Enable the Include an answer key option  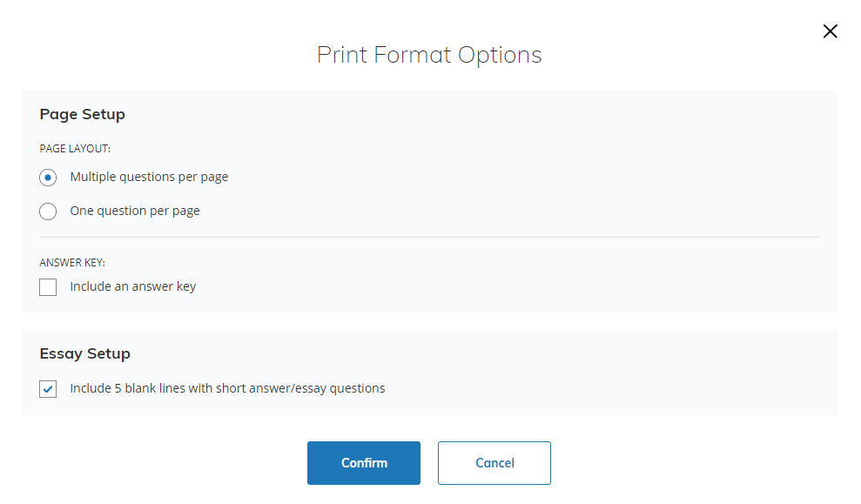click(x=48, y=286)
